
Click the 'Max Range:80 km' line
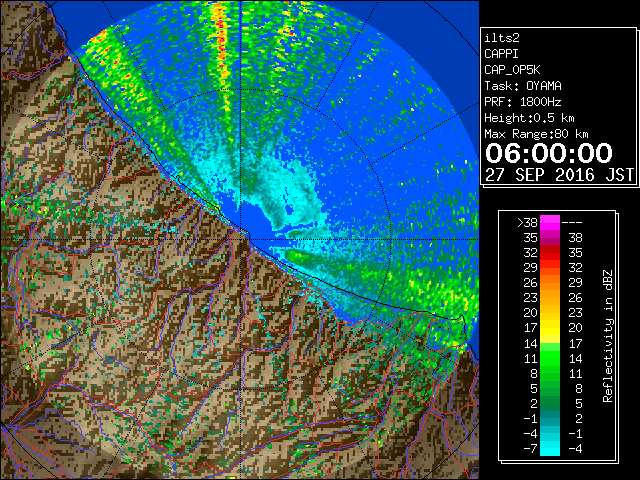[536, 134]
